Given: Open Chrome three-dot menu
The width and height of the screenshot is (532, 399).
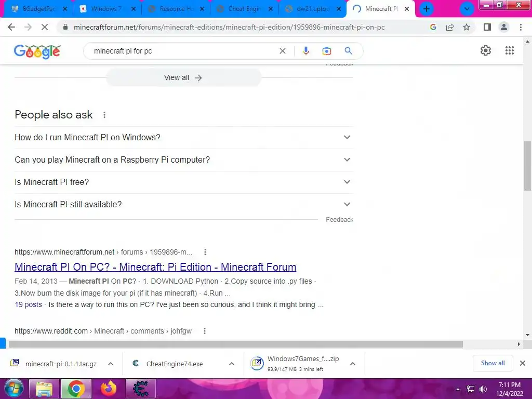Looking at the screenshot, I should pyautogui.click(x=521, y=27).
